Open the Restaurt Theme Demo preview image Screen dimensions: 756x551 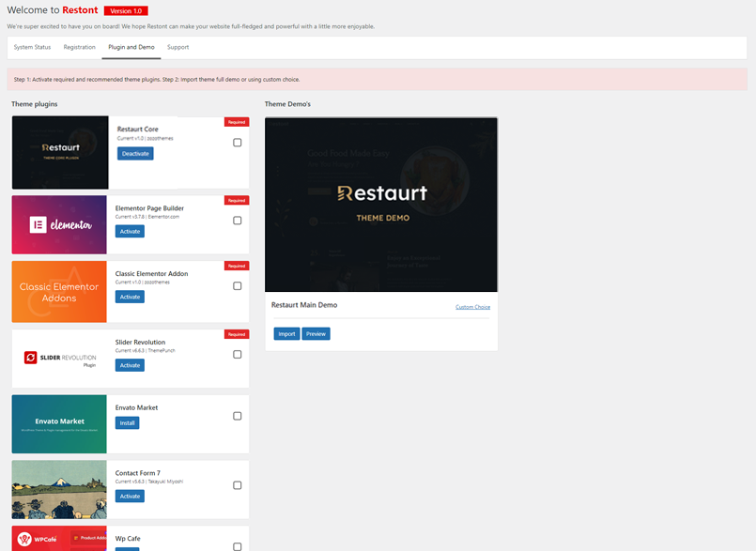tap(381, 205)
